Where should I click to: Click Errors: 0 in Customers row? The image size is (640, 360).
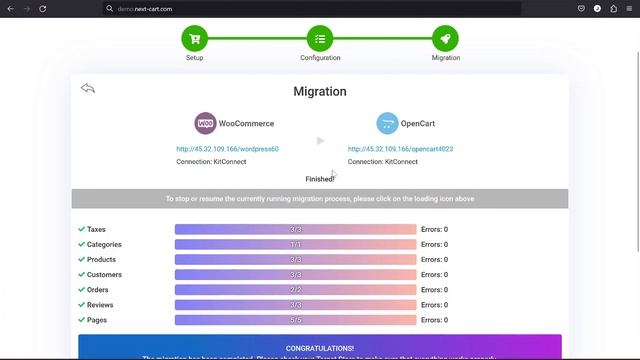point(434,275)
